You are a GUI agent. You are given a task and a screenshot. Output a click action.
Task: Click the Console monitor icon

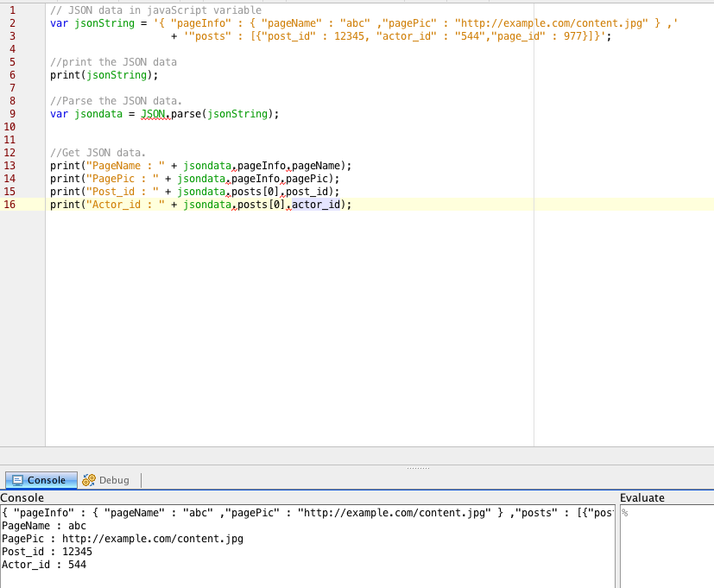(x=18, y=480)
